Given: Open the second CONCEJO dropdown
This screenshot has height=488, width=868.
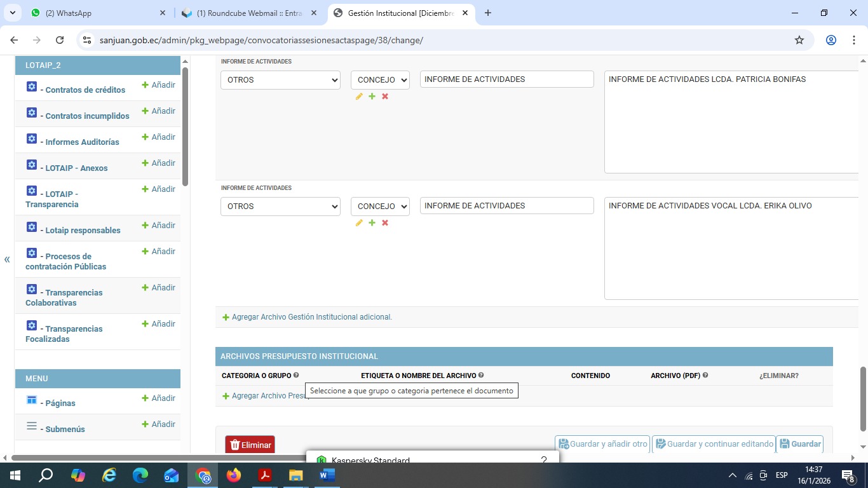Looking at the screenshot, I should click(x=380, y=207).
